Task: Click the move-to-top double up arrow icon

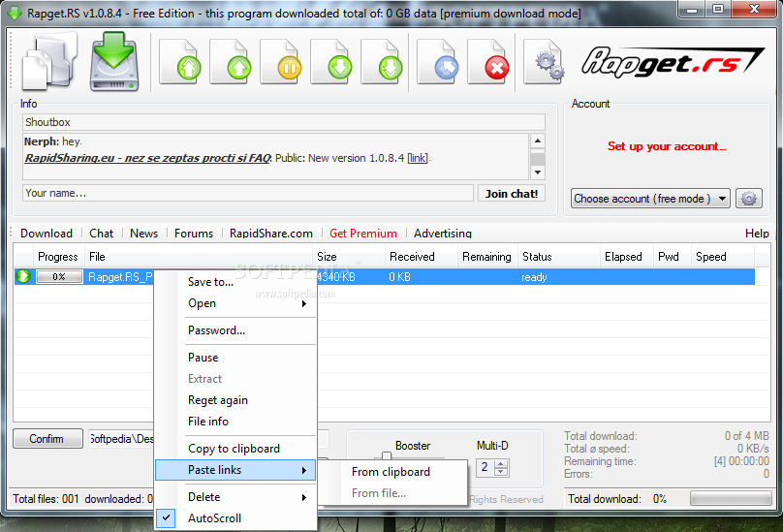Action: coord(180,61)
